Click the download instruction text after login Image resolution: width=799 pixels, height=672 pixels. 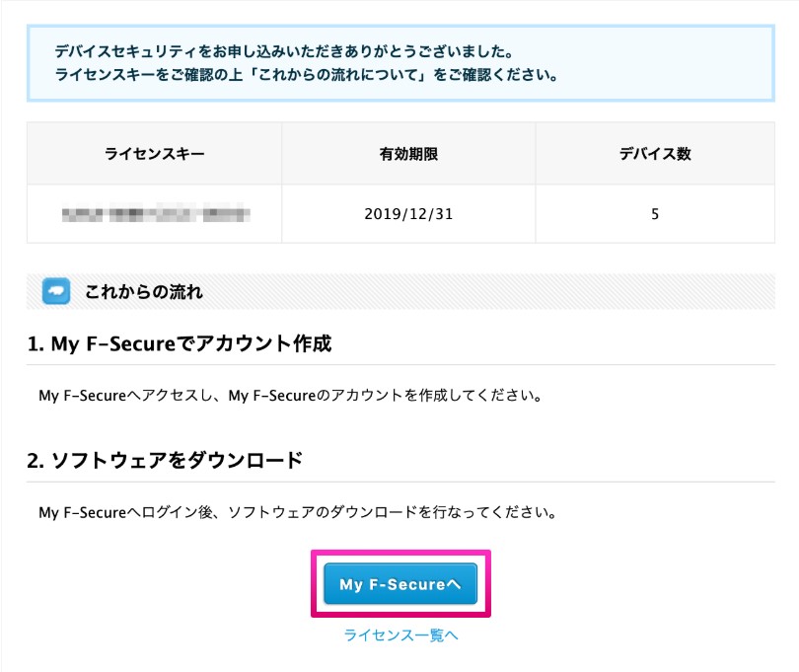coord(298,512)
